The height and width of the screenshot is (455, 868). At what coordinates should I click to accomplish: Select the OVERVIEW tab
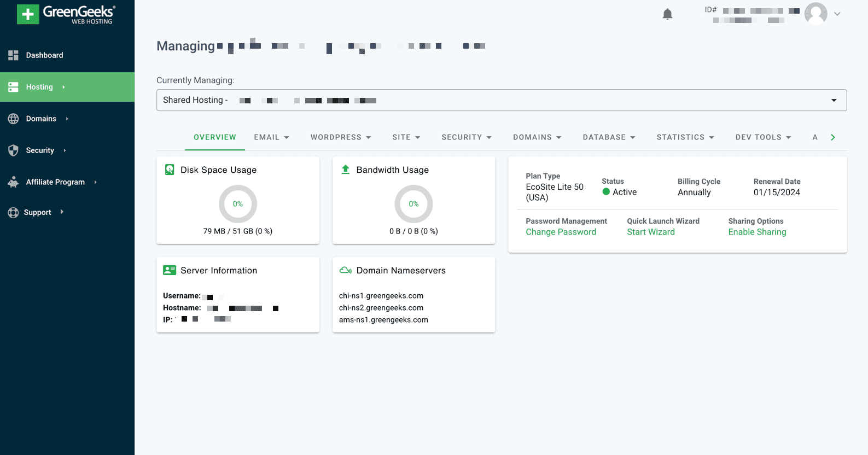point(215,137)
